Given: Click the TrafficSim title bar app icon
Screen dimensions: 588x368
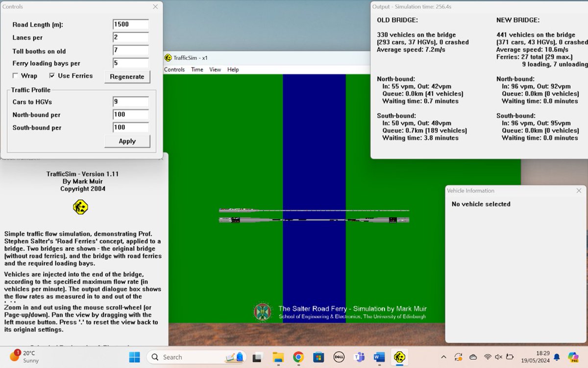Looking at the screenshot, I should click(168, 57).
